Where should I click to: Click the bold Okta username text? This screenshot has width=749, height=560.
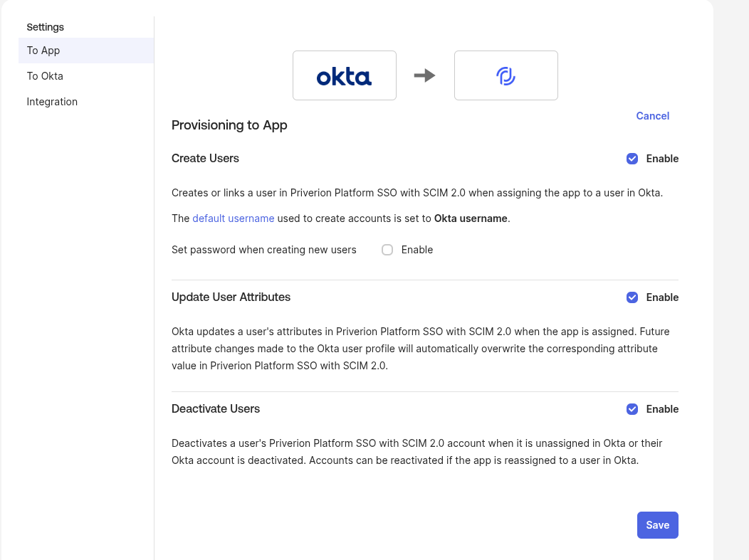[471, 218]
